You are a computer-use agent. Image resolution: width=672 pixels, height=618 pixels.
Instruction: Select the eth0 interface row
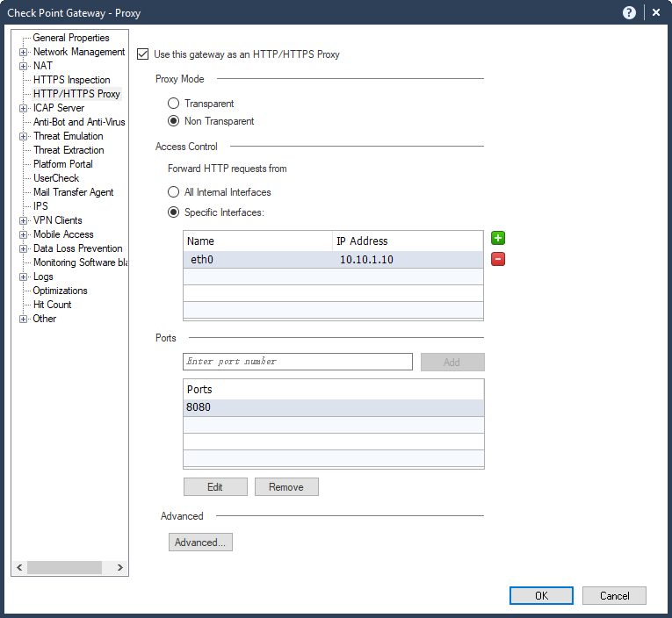click(333, 260)
